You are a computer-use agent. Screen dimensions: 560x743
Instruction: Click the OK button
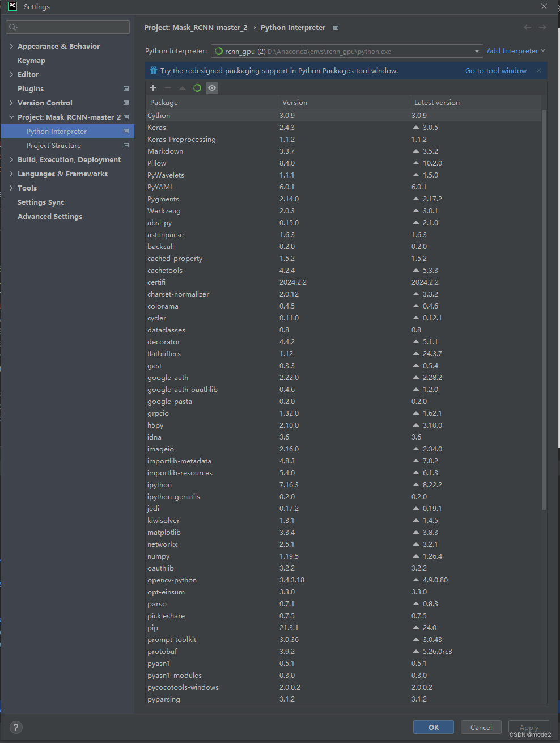pos(434,727)
